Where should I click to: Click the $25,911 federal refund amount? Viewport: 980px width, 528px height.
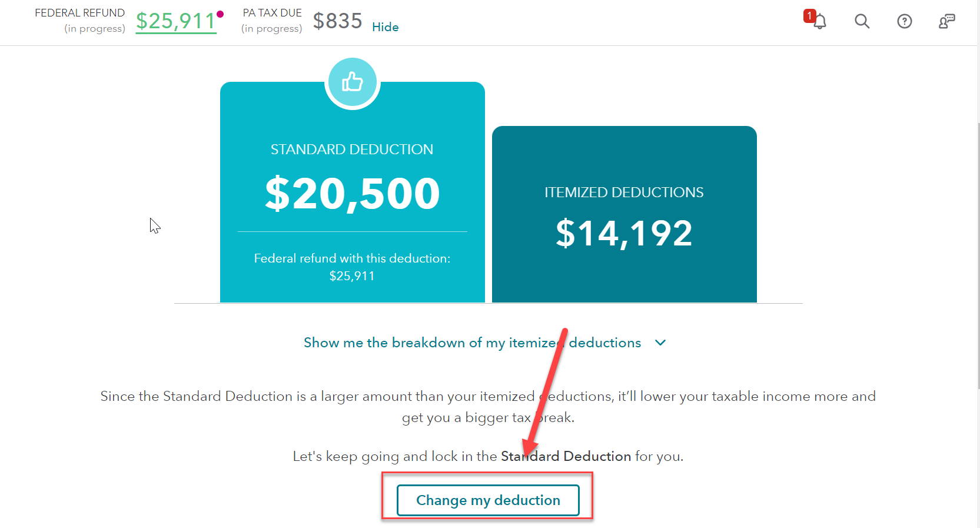click(175, 21)
